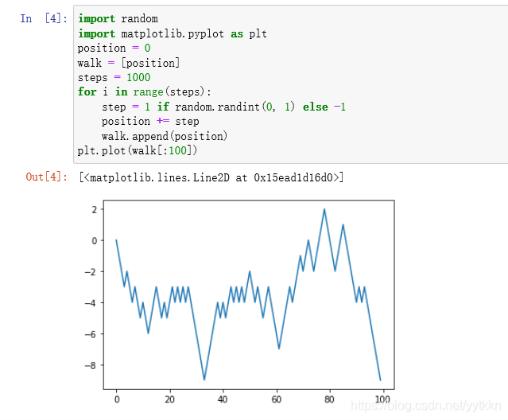Click the y-axis tick label -8

click(x=91, y=366)
